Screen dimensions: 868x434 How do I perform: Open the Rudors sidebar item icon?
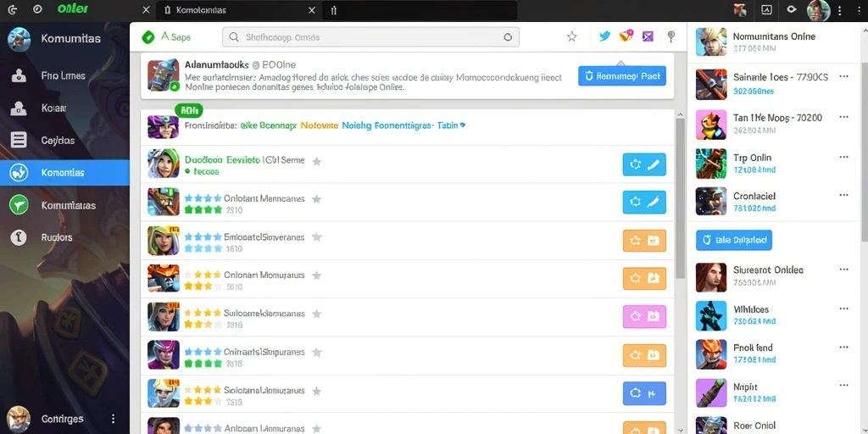[19, 237]
